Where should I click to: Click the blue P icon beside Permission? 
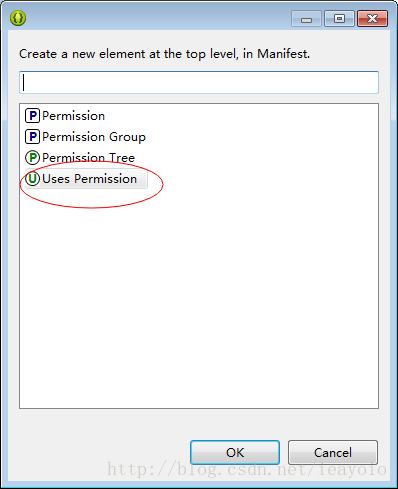[32, 116]
